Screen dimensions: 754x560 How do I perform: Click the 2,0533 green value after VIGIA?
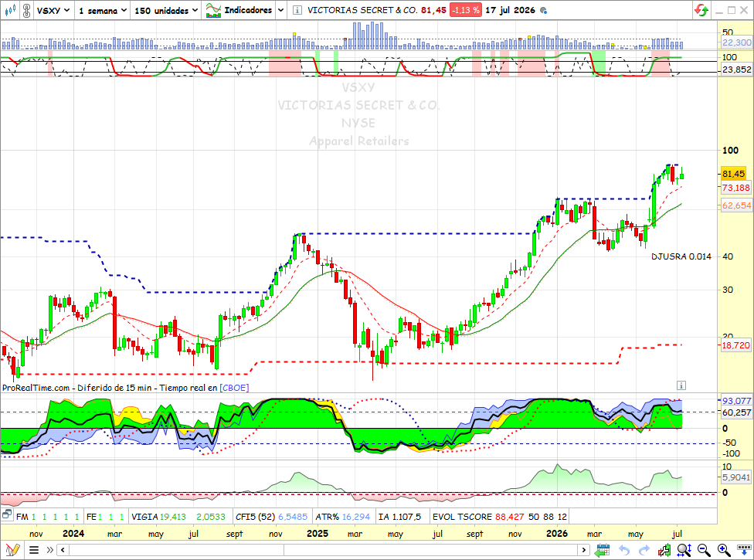[x=211, y=517]
